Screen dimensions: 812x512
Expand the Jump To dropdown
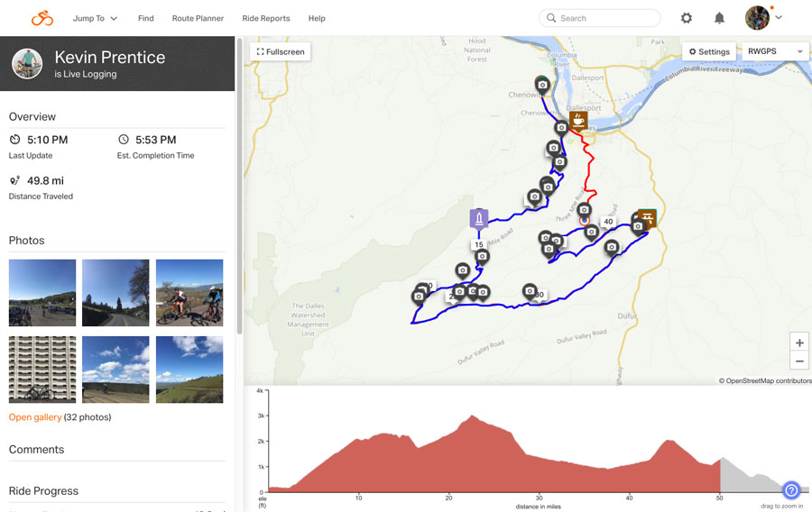coord(95,18)
